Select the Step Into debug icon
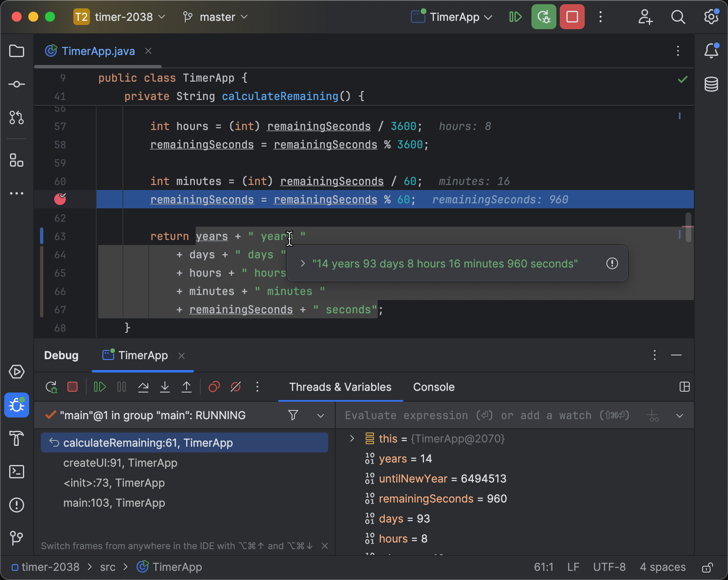The height and width of the screenshot is (580, 728). click(x=165, y=387)
